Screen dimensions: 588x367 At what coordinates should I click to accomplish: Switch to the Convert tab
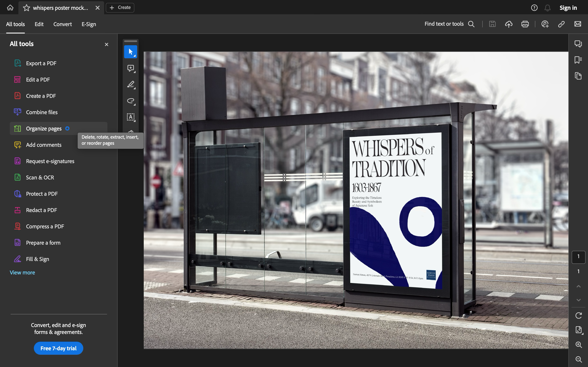pos(62,24)
